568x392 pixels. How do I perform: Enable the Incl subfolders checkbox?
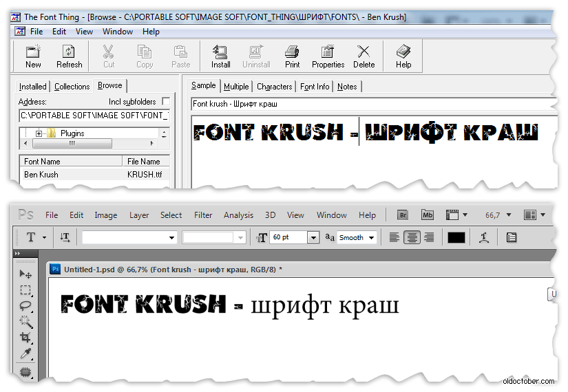166,101
